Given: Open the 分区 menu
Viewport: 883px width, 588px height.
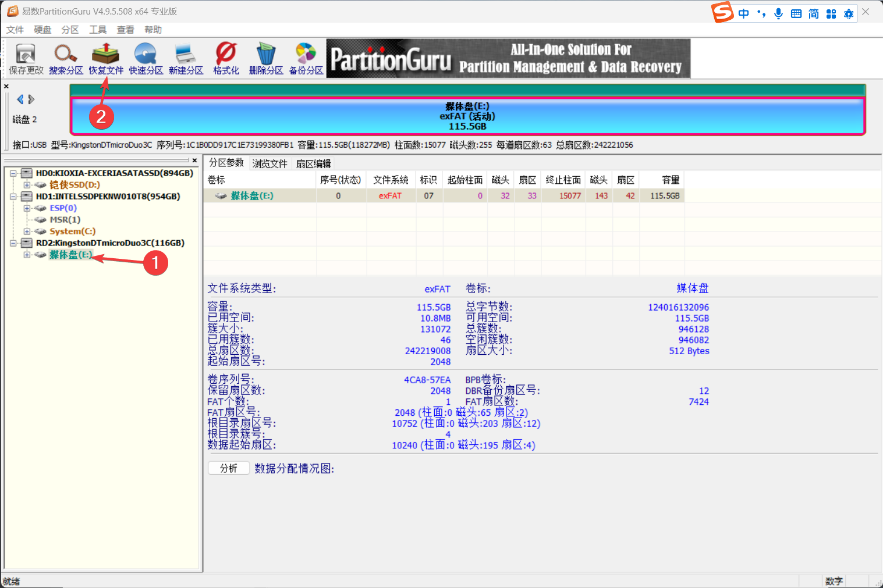Looking at the screenshot, I should [x=70, y=30].
